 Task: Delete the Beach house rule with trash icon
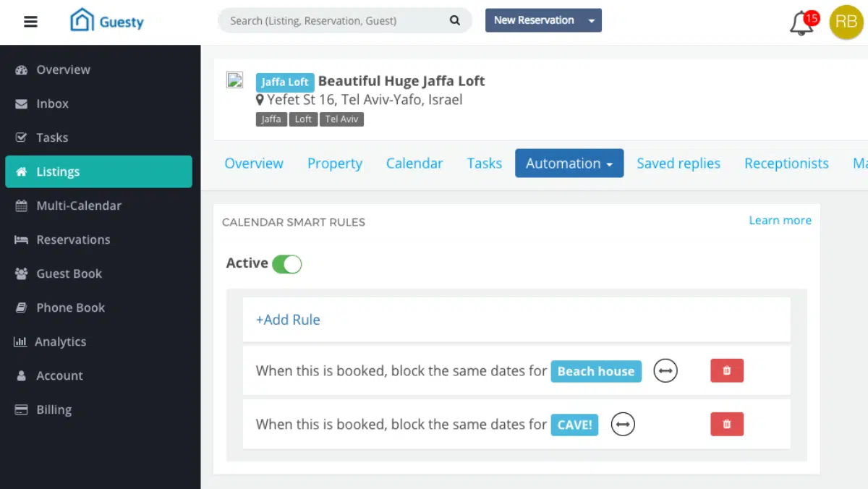point(726,370)
